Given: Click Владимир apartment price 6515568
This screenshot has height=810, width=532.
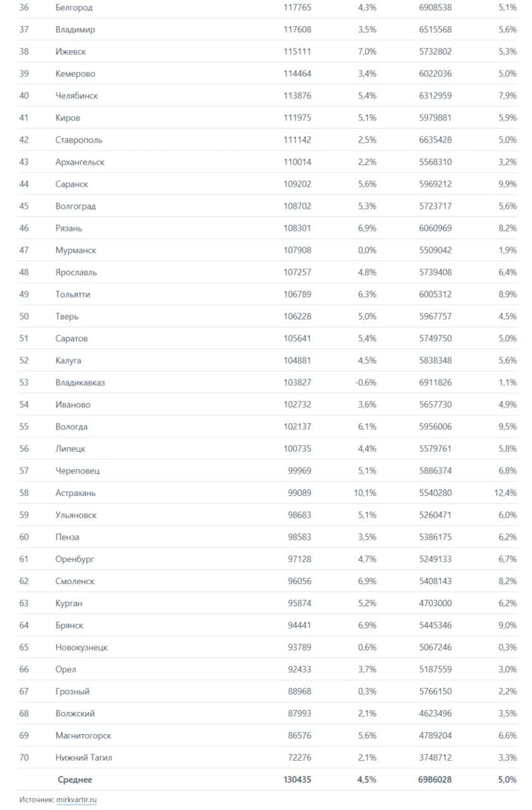Looking at the screenshot, I should [x=435, y=30].
